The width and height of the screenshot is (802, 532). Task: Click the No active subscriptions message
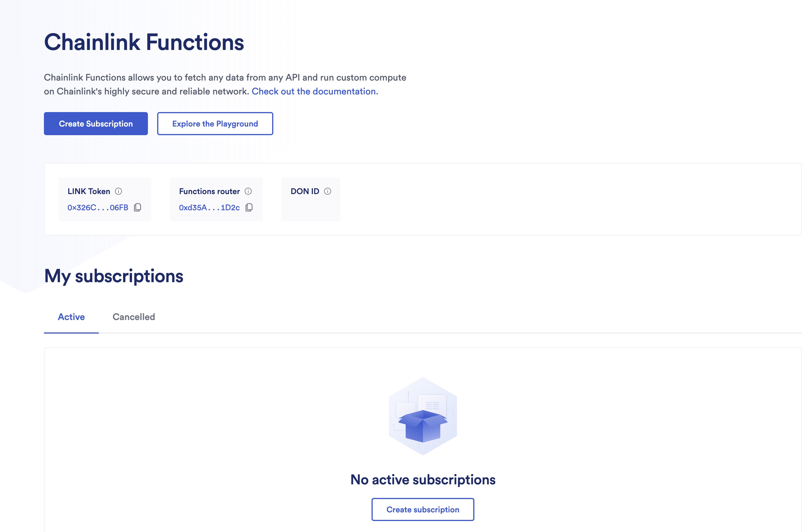(x=423, y=480)
